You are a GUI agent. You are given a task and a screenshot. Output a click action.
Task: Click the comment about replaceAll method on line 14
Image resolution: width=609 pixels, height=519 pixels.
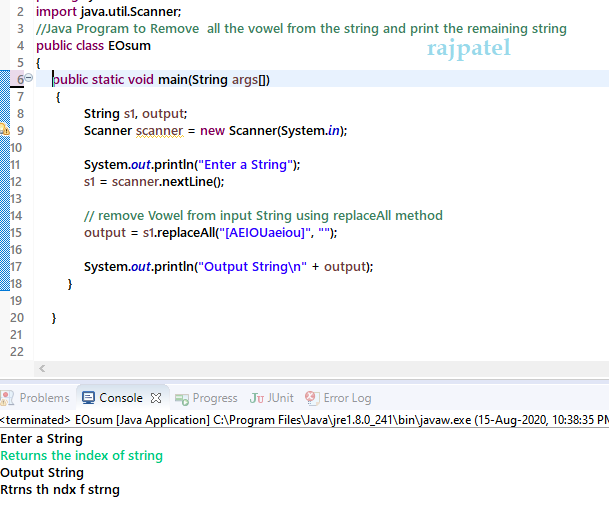click(263, 216)
